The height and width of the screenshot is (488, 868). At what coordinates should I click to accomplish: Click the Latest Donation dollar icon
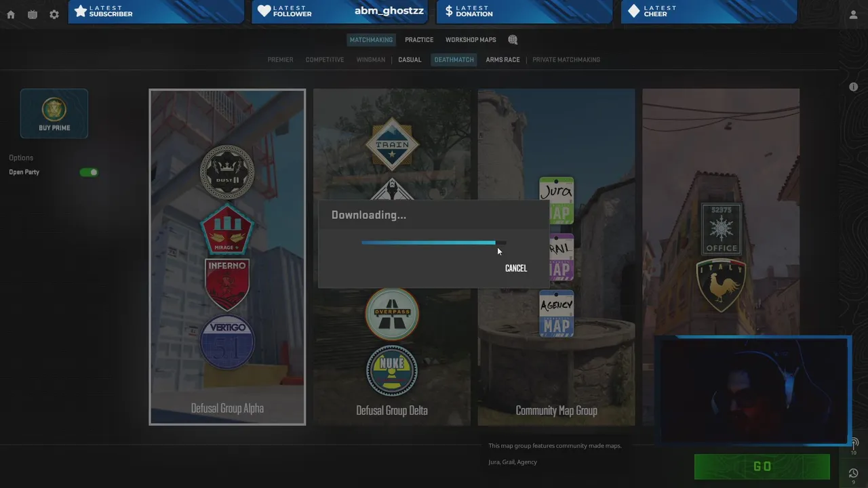[449, 11]
